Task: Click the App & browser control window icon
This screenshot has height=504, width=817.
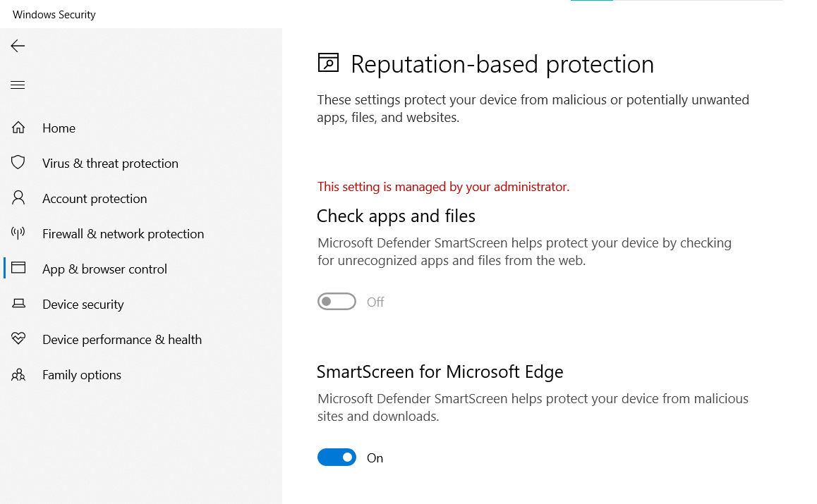Action: tap(18, 269)
